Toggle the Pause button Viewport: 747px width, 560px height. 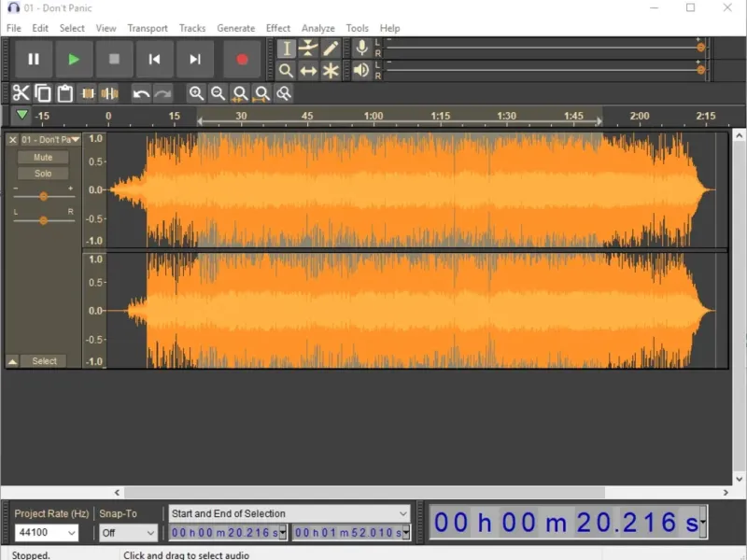click(x=34, y=59)
